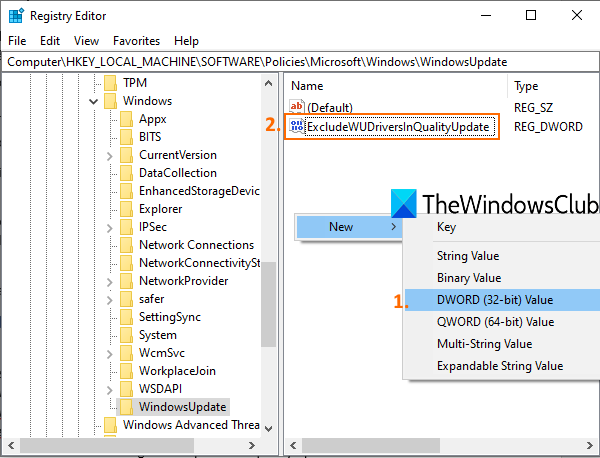The width and height of the screenshot is (600, 458).
Task: Open the Help menu
Action: point(186,41)
